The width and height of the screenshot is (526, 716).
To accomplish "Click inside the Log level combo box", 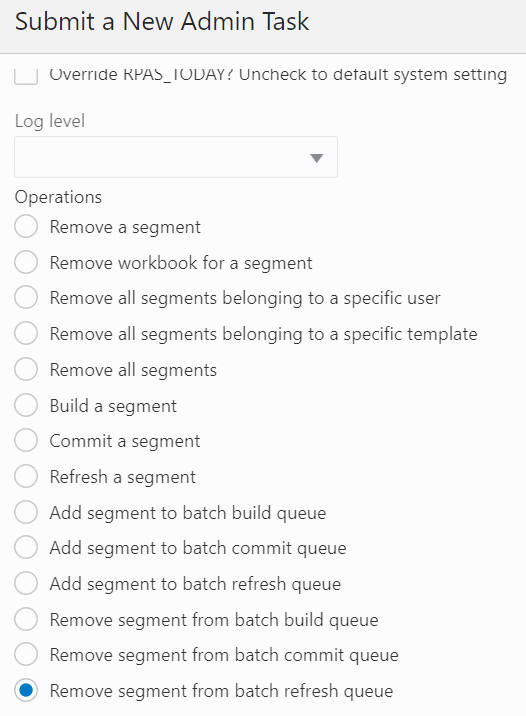I will point(176,157).
